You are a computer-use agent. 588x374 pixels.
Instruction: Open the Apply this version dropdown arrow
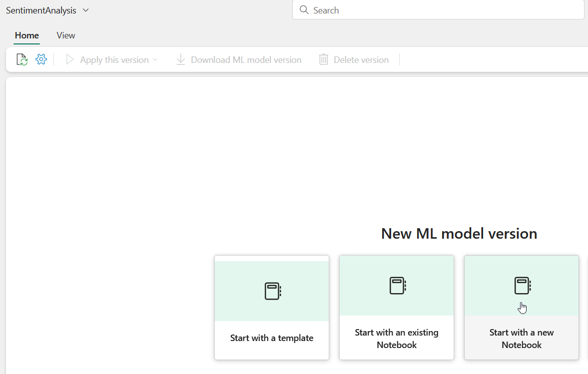pos(155,60)
